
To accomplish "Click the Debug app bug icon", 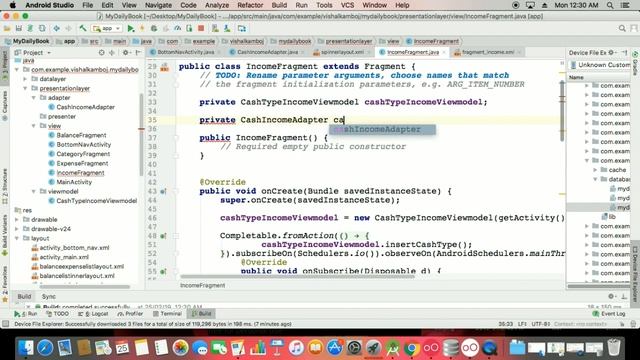I will (154, 29).
